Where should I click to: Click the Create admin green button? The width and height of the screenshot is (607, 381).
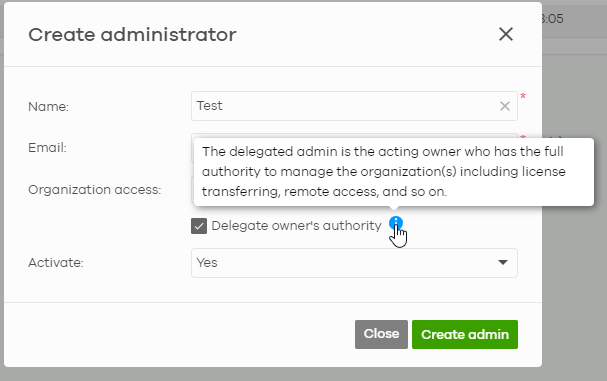465,335
